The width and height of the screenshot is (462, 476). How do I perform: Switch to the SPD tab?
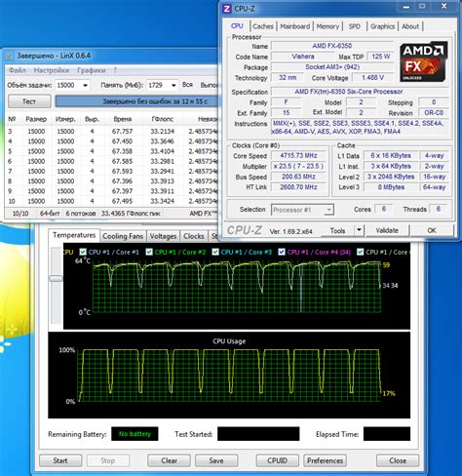tap(355, 26)
